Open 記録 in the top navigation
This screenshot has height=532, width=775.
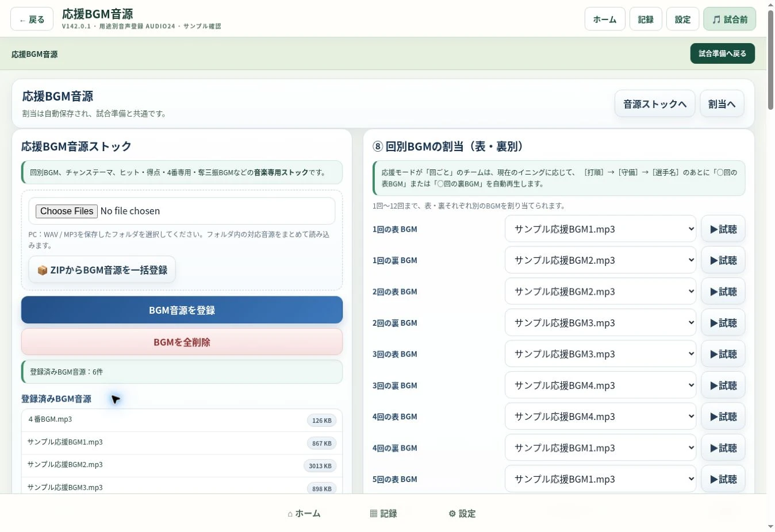coord(646,19)
